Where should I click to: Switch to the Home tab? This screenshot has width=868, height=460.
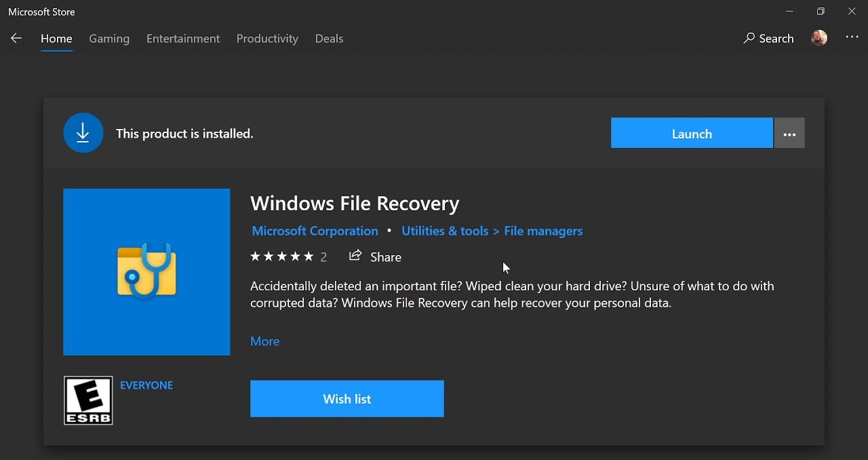tap(56, 39)
